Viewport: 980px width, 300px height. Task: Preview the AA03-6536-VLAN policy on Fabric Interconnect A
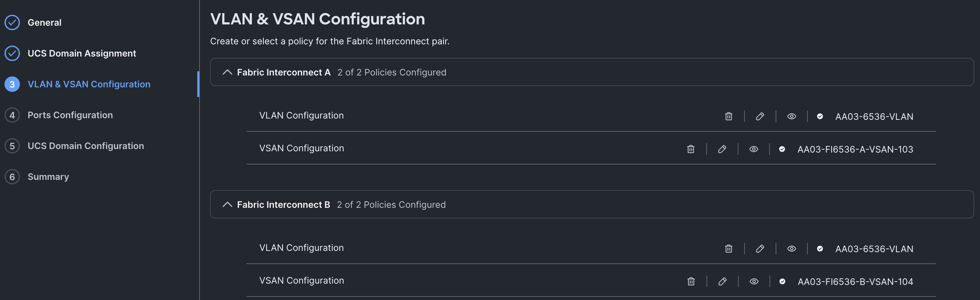tap(791, 116)
